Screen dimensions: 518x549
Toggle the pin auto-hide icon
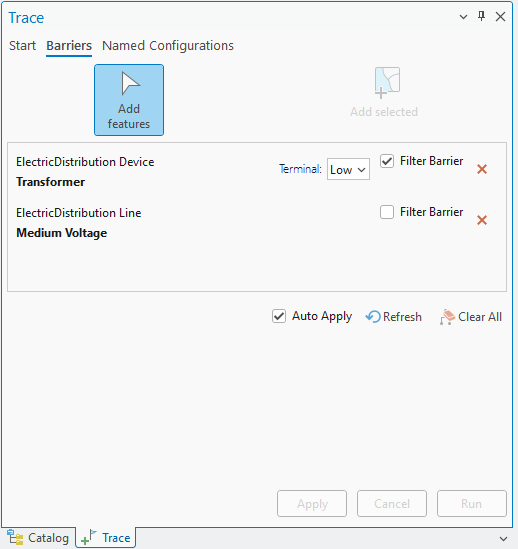pos(482,16)
